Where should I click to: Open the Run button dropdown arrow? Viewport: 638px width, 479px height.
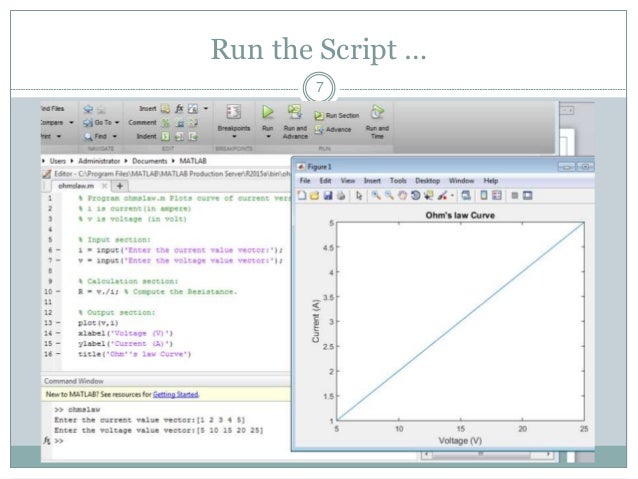tap(268, 137)
